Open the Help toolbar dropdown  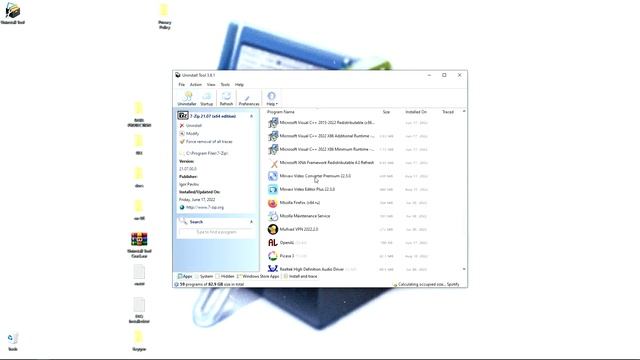tap(272, 98)
